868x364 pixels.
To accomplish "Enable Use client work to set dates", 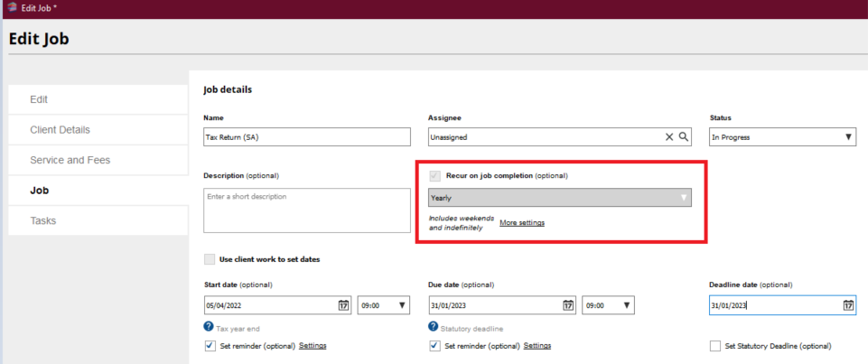I will click(x=210, y=259).
